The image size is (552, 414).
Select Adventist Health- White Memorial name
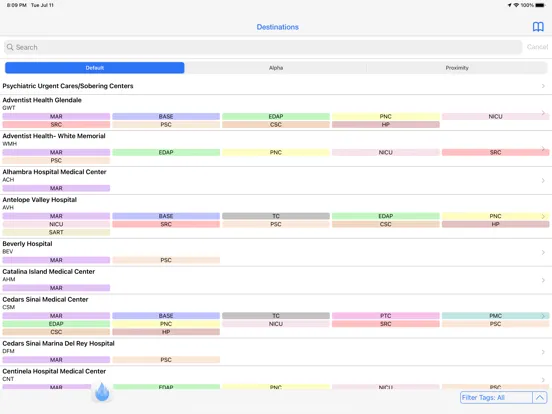54,136
